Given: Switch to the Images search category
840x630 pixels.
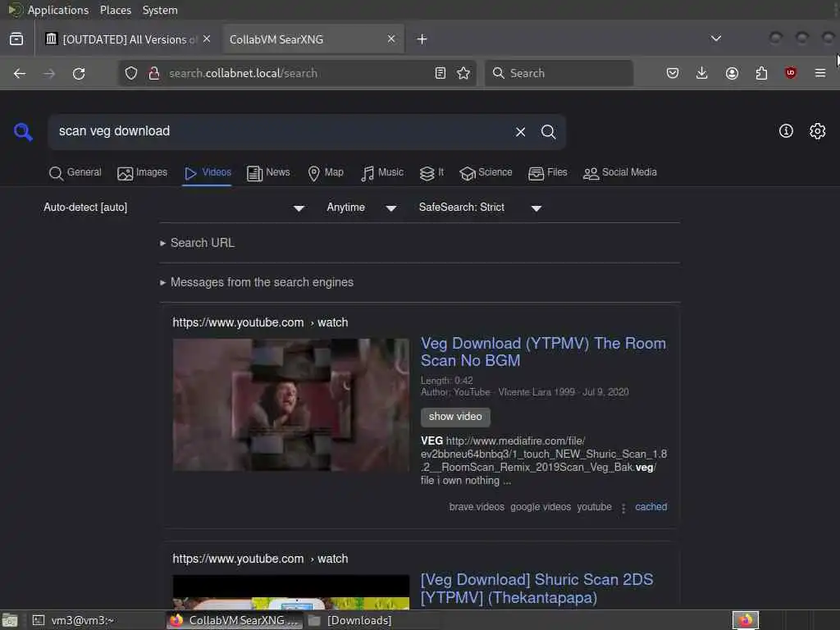Looking at the screenshot, I should (143, 172).
